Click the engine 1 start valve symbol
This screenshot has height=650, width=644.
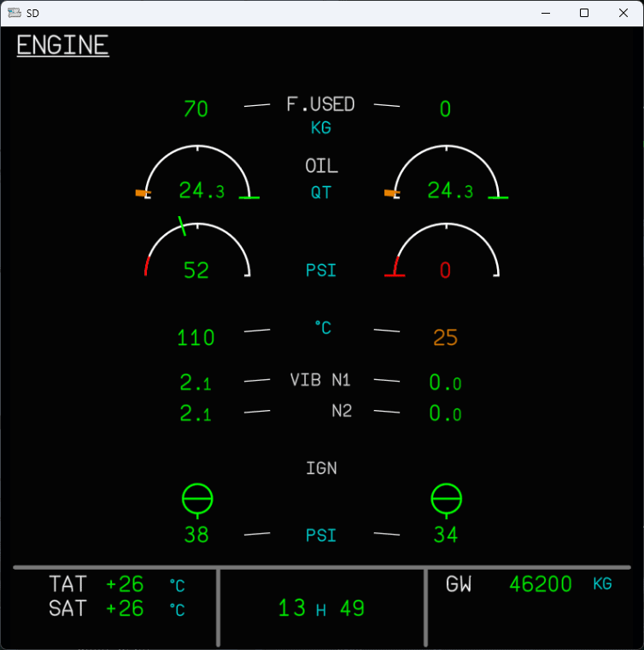[x=197, y=498]
